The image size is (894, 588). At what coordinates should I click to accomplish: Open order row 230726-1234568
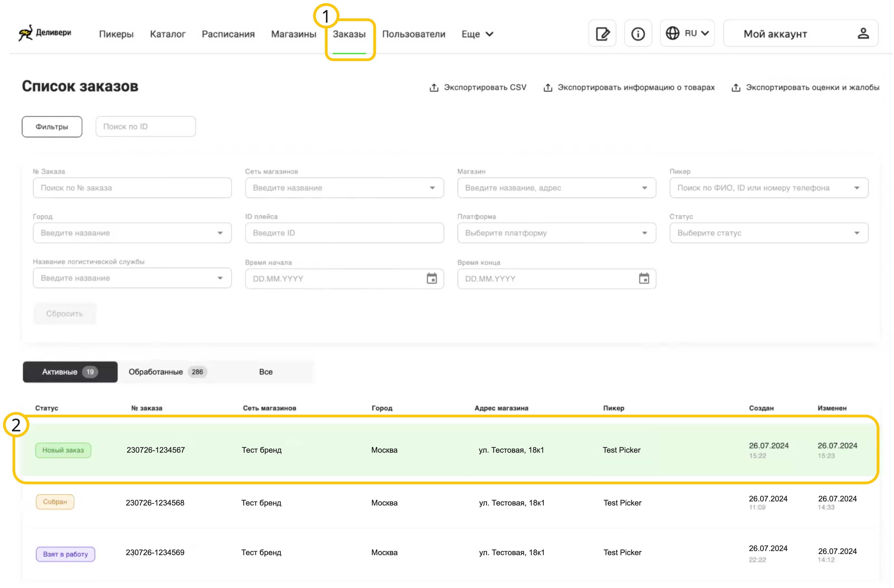click(x=155, y=503)
